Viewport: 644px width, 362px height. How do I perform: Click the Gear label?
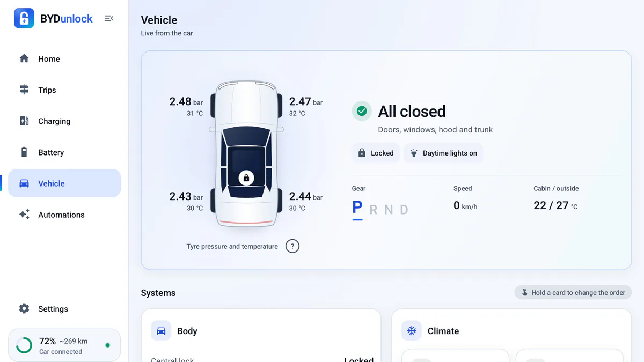(359, 188)
